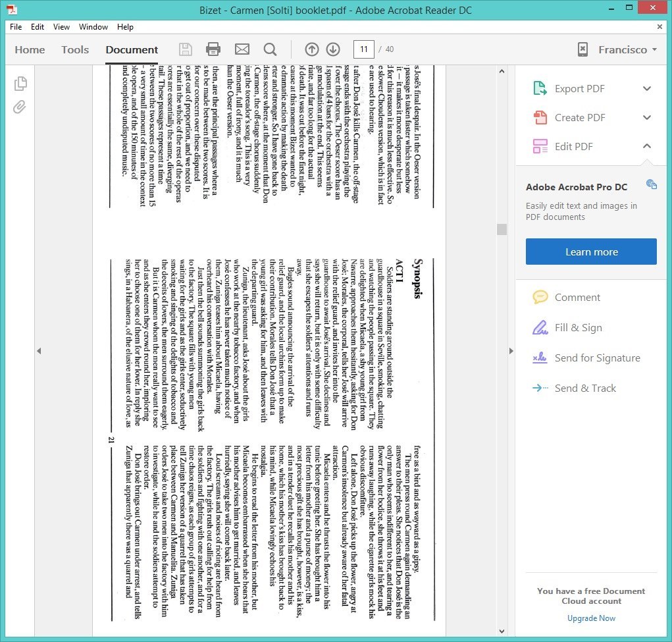Click Acrobat app icon in title bar
The image size is (672, 642).
tap(12, 9)
